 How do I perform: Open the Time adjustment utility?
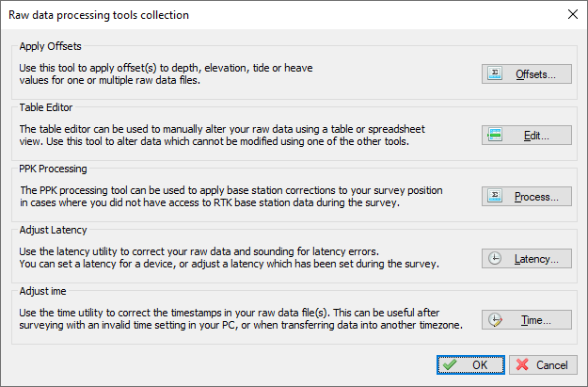click(527, 320)
